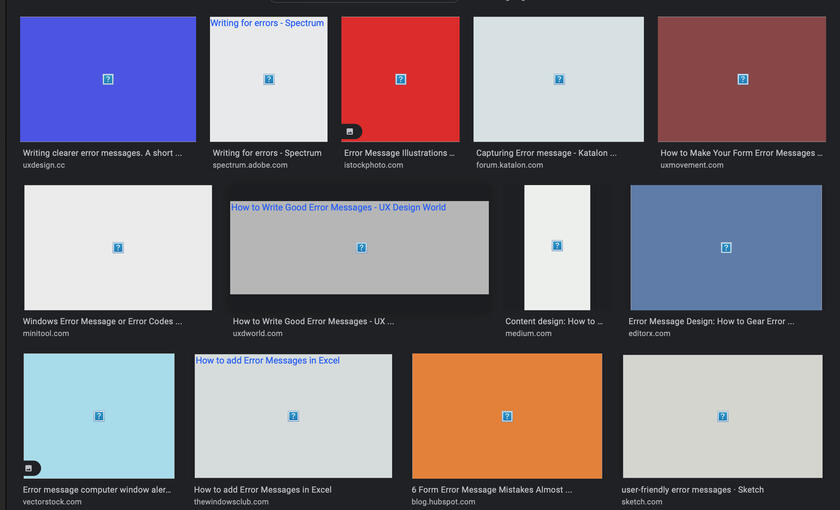840x510 pixels.
Task: Click the licensable badge on the VectorStock image
Action: (30, 468)
